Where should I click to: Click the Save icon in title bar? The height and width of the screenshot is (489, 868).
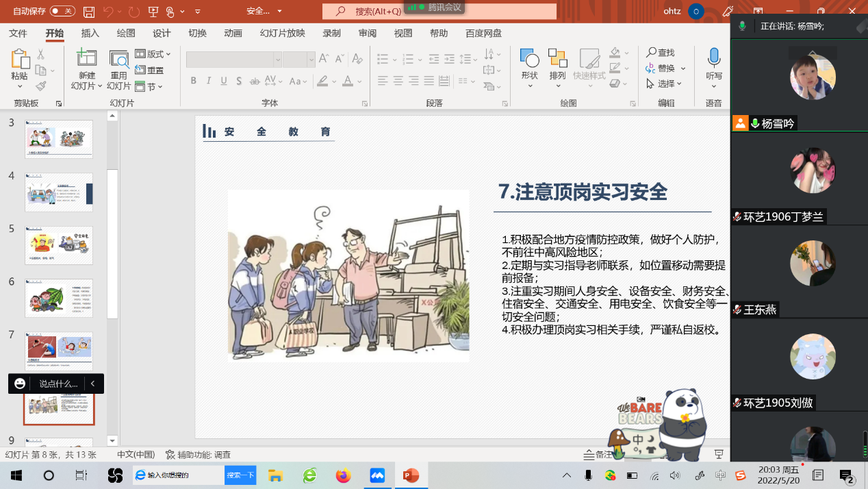(x=88, y=12)
